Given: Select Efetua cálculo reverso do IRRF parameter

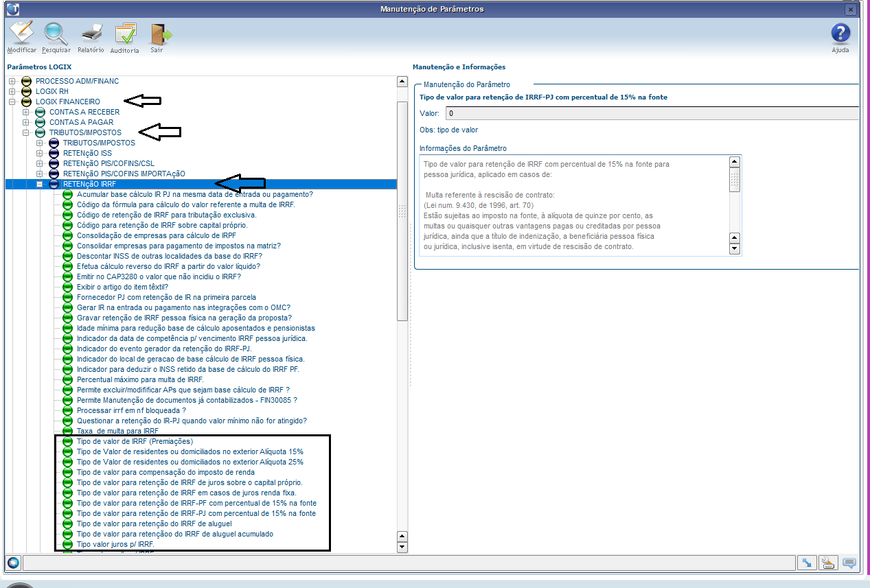Looking at the screenshot, I should tap(169, 266).
